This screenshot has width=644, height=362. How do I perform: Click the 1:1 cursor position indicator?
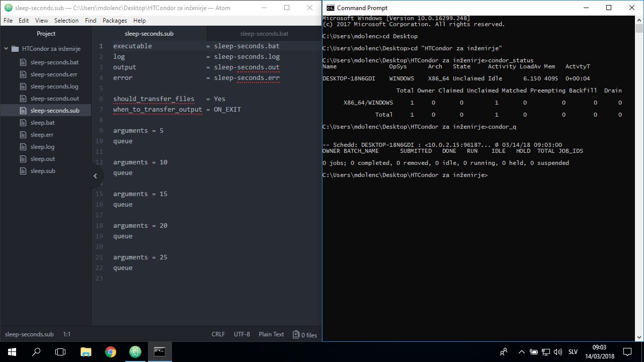point(67,334)
